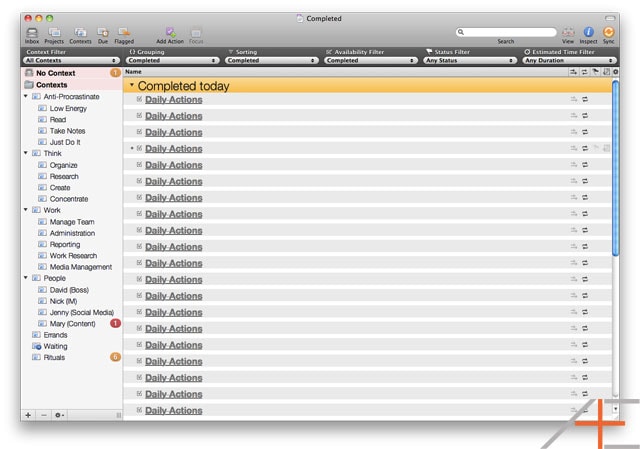
Task: Expand the Daily Actions row's disclosure triangle
Action: tap(132, 148)
